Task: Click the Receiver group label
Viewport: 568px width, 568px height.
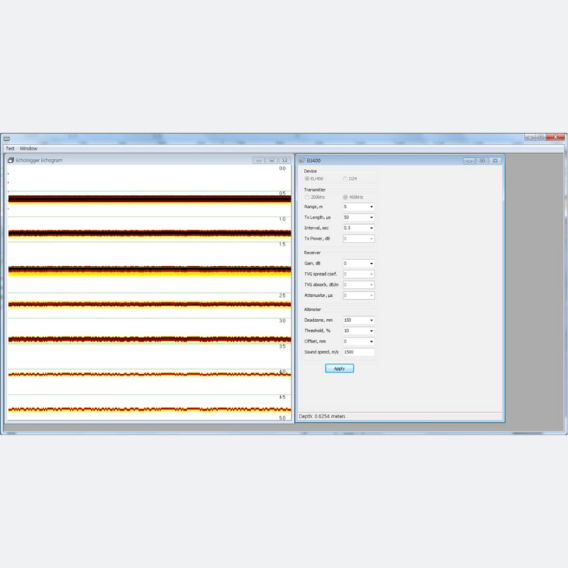Action: [312, 253]
